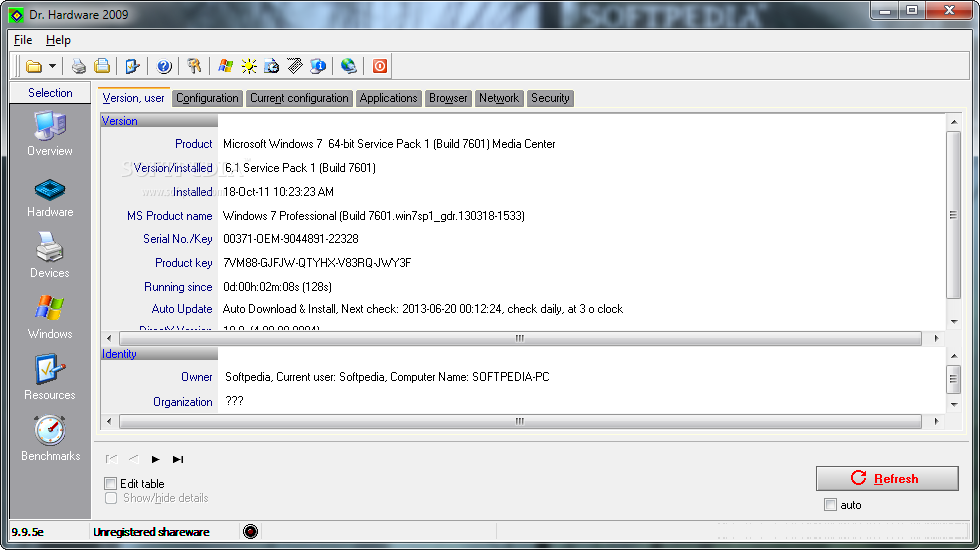
Task: Click the Running since value 0d:00h:02m:08s
Action: tap(277, 287)
